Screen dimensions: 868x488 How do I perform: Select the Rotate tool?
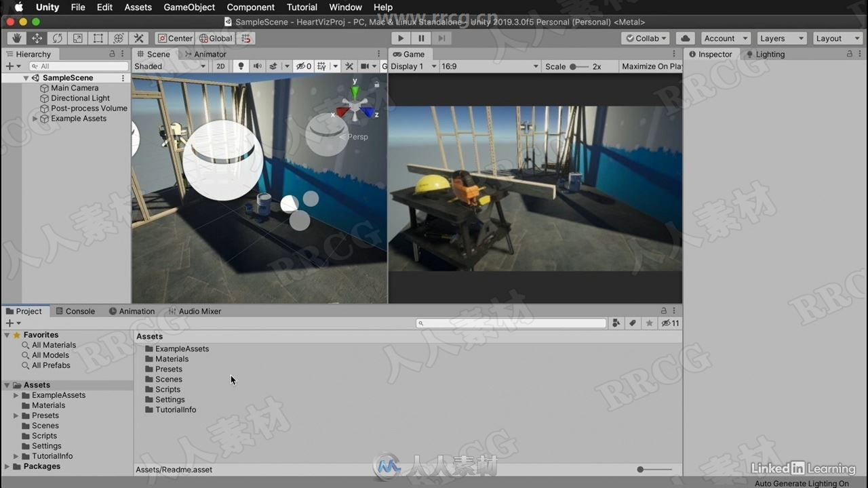(57, 39)
